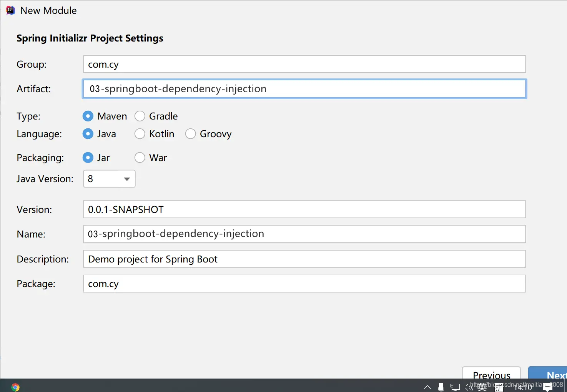
Task: Click the IntelliJ icon in title bar
Action: (10, 10)
